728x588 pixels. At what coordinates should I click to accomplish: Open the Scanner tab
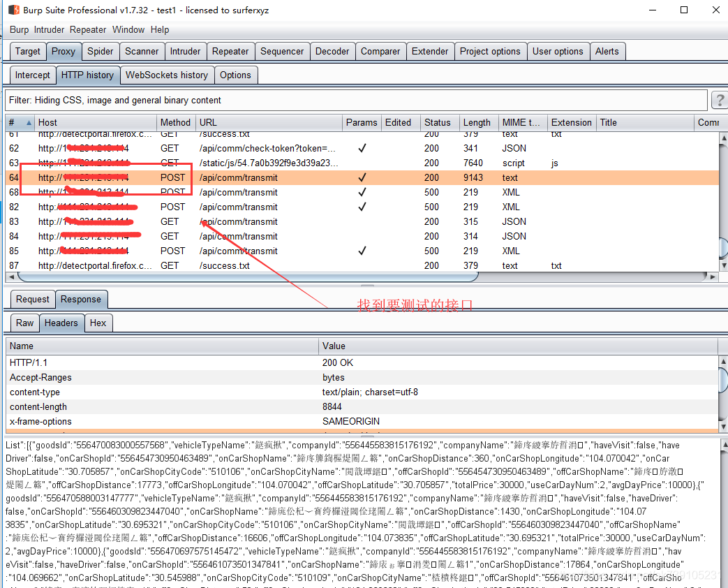tap(142, 51)
